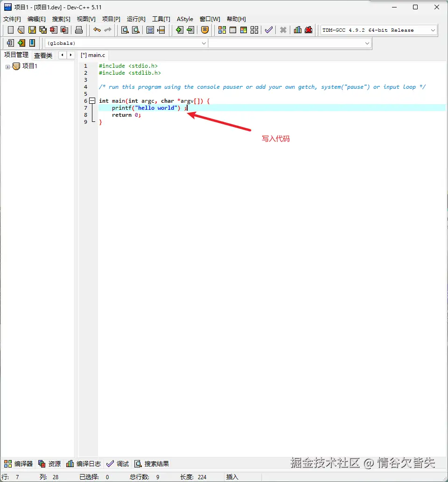Open the 搜索[S] menu

point(61,19)
